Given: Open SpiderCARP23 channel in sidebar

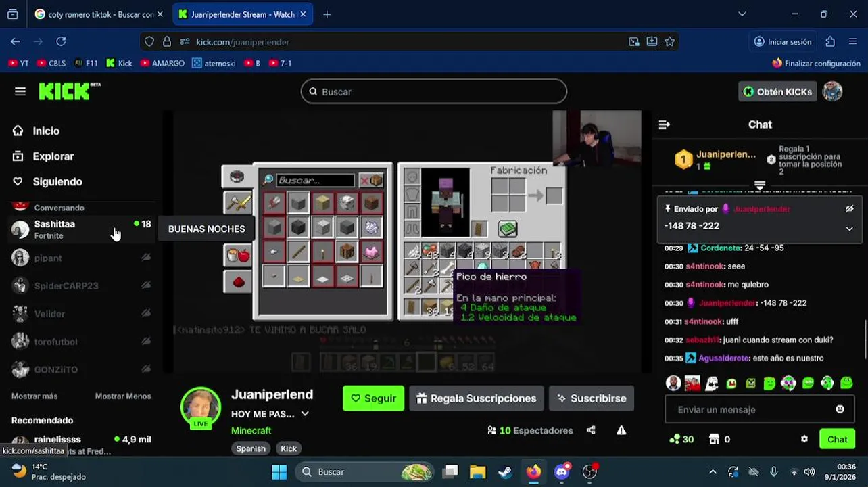Looking at the screenshot, I should click(81, 285).
